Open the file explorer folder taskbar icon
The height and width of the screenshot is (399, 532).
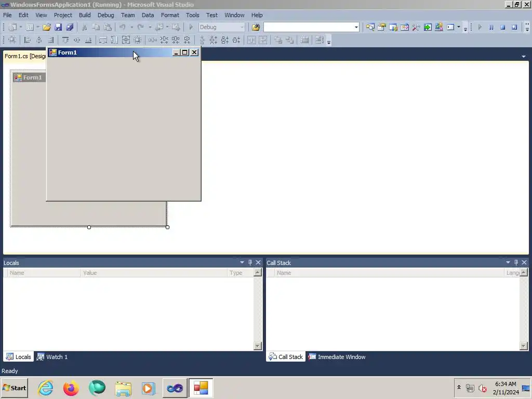point(123,388)
